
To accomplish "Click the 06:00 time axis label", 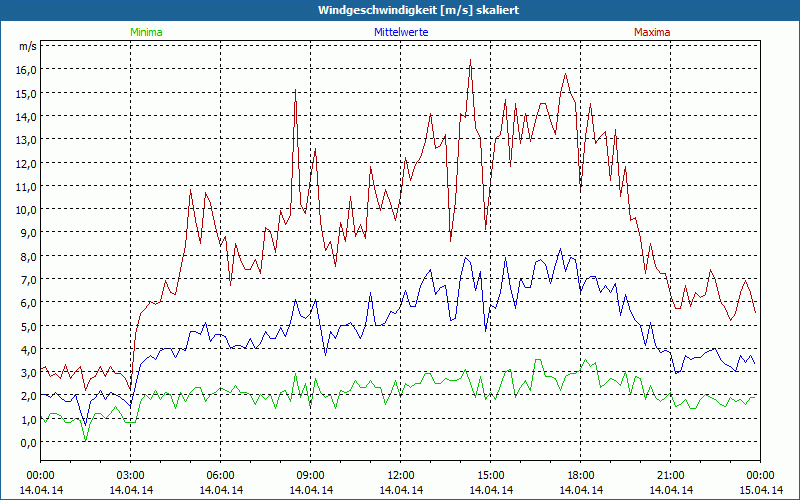I will [220, 476].
